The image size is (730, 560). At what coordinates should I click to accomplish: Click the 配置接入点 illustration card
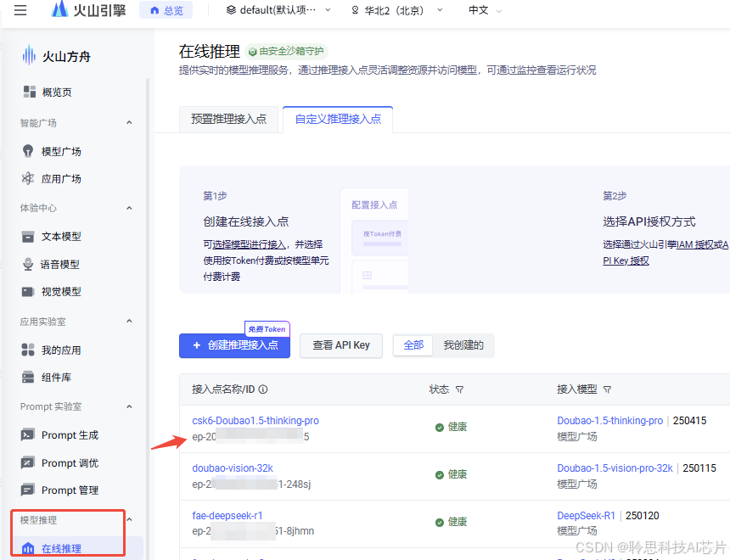(375, 240)
